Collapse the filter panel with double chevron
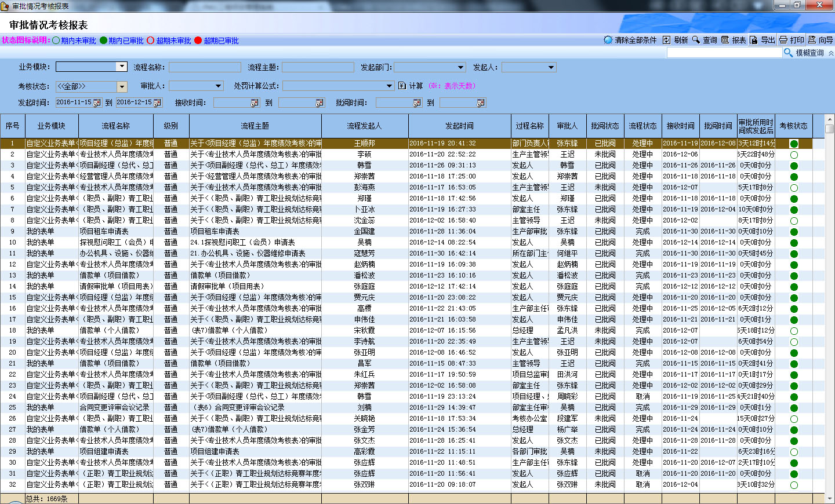The height and width of the screenshot is (504, 835). coord(830,53)
